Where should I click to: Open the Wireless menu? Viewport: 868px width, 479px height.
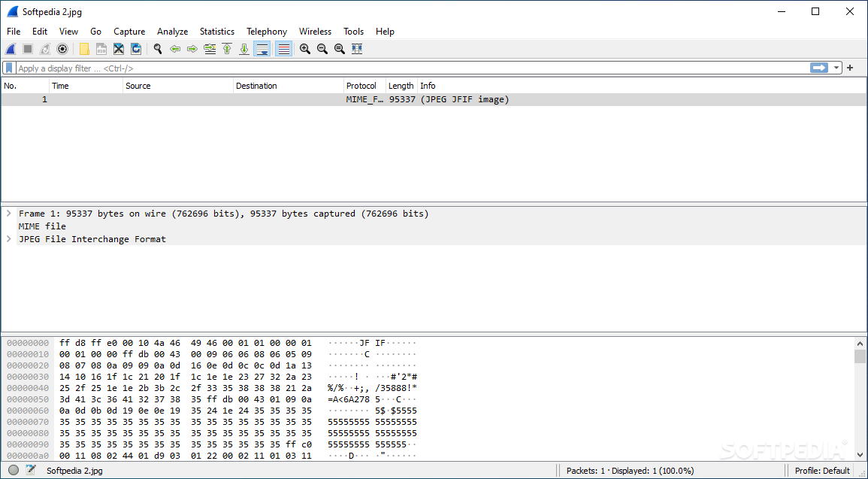pyautogui.click(x=315, y=32)
